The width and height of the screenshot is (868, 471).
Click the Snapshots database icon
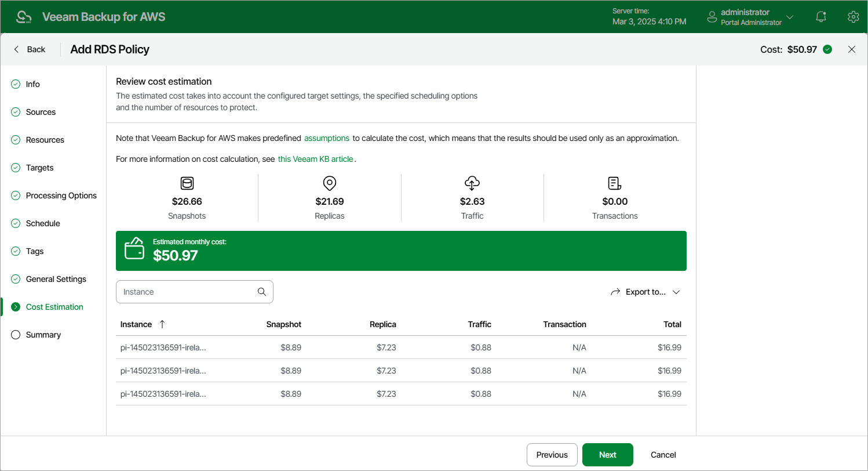pos(187,184)
